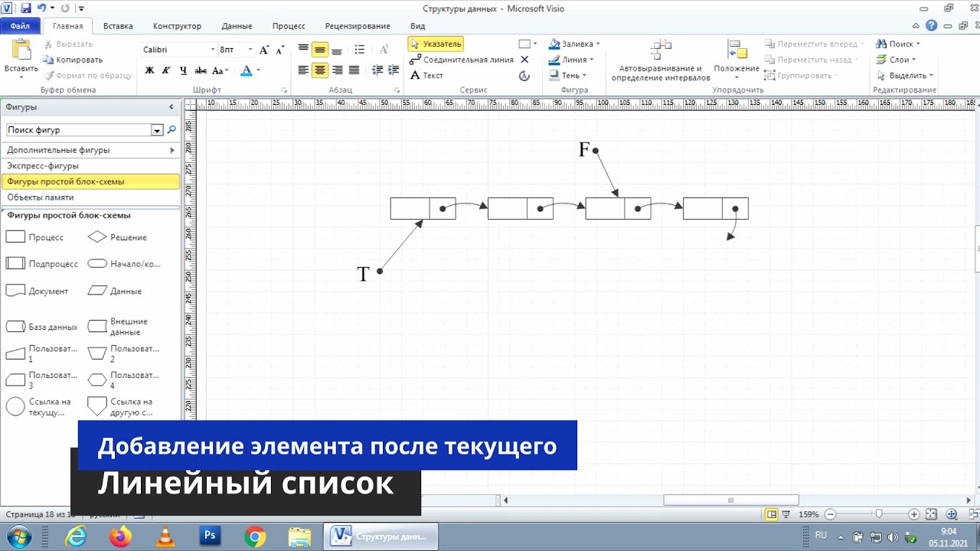Open the font color dropdown arrow
The width and height of the screenshot is (980, 551).
tap(258, 70)
